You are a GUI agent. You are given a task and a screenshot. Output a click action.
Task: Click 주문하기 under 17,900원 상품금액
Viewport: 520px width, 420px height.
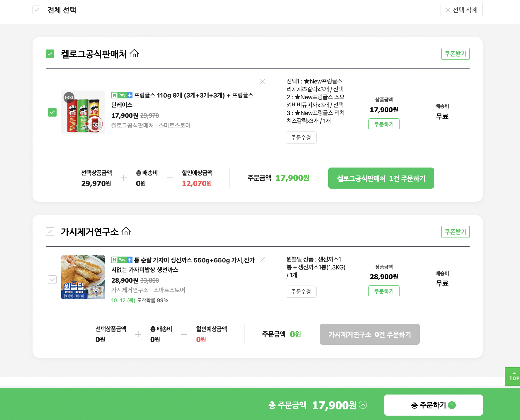384,124
